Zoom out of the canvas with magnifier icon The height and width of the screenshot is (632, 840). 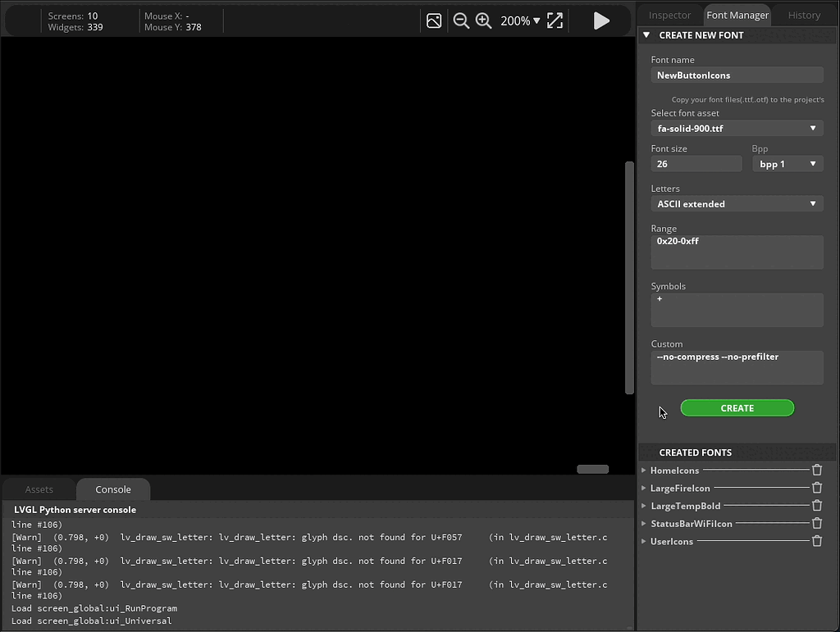pos(461,20)
